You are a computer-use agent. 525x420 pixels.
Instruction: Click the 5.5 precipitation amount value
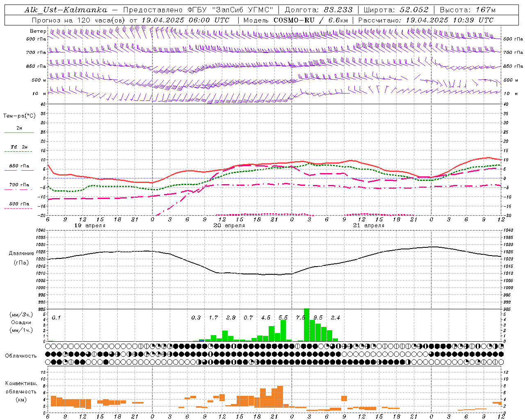(283, 317)
